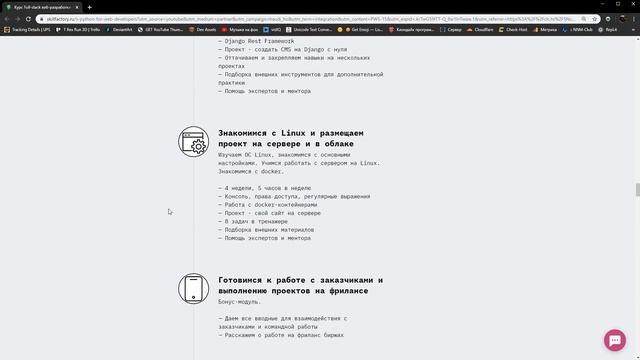Click the browser forward arrow
Screen dimensions: 640x360
click(18, 19)
